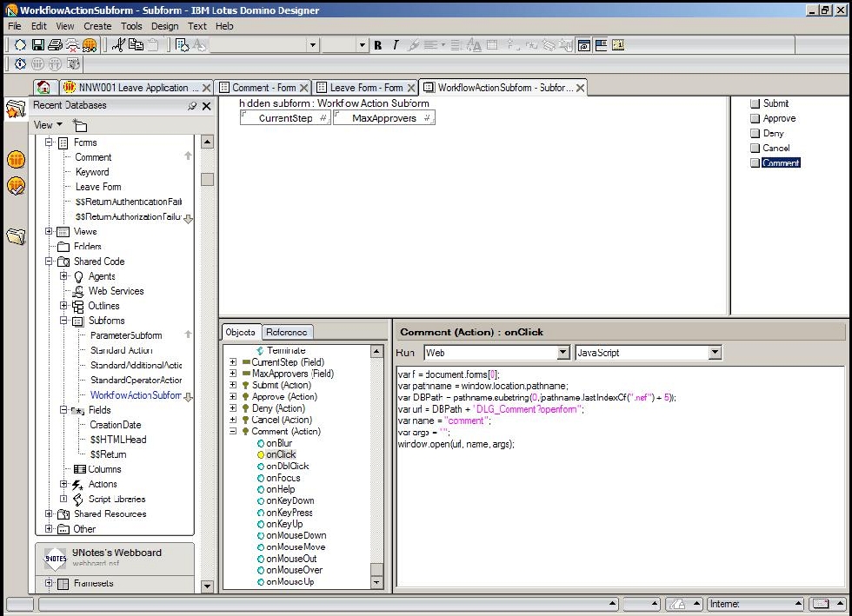Open the ParameterSubform subform

[x=126, y=335]
